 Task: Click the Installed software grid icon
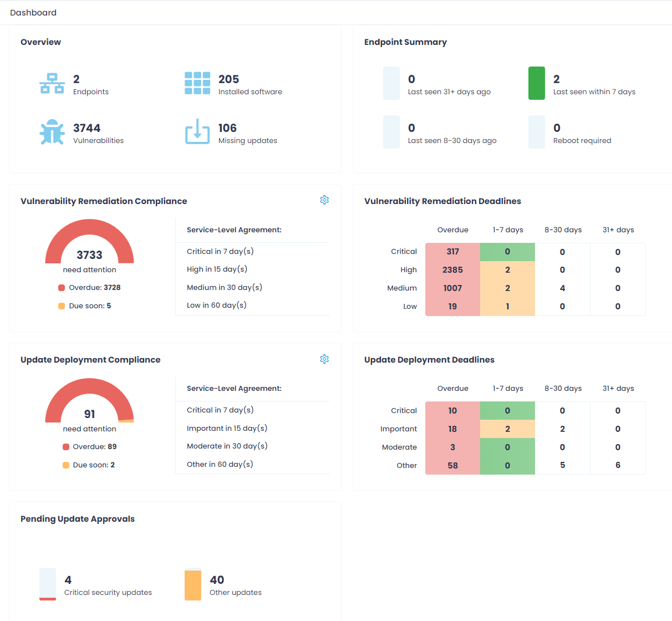click(197, 83)
